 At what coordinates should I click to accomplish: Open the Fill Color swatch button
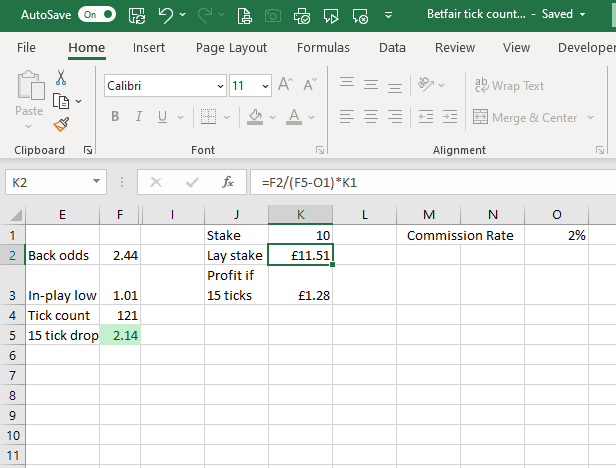click(x=254, y=117)
